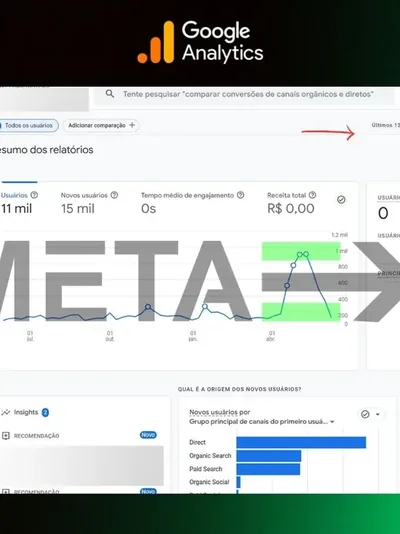Click 'Organic Social' channel label

[x=209, y=482]
